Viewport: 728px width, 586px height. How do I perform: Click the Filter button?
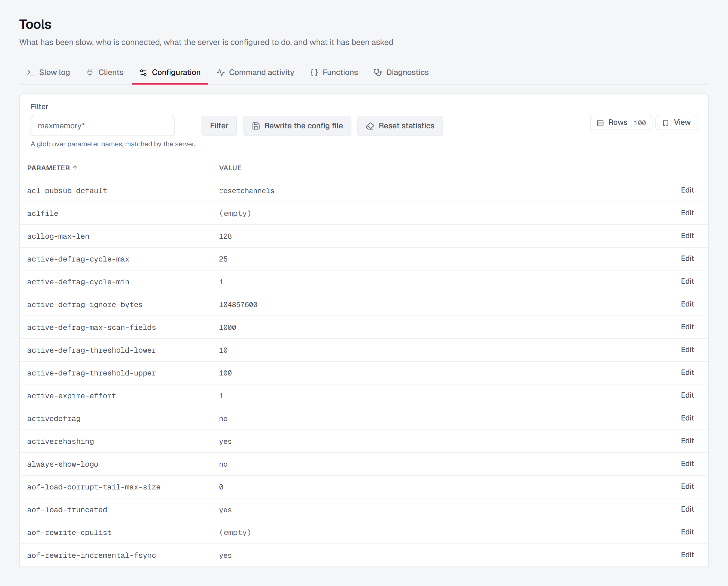(219, 126)
